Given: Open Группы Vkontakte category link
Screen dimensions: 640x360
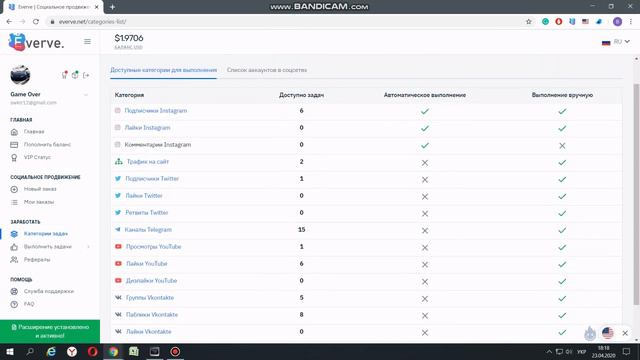Looking at the screenshot, I should 150,298.
